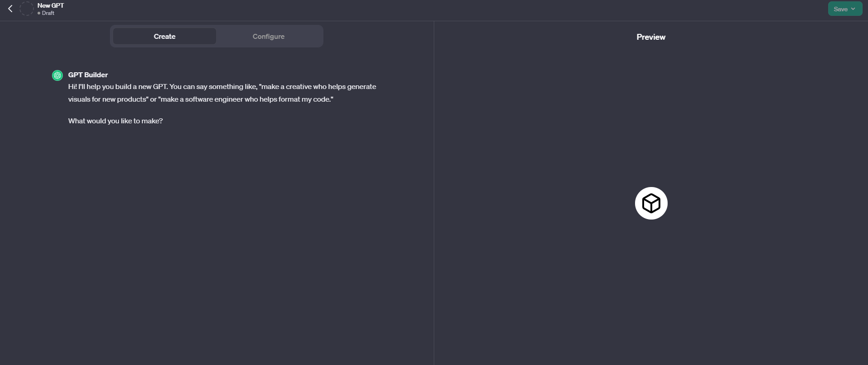Image resolution: width=868 pixels, height=365 pixels.
Task: Click the Preview heading
Action: [x=651, y=37]
